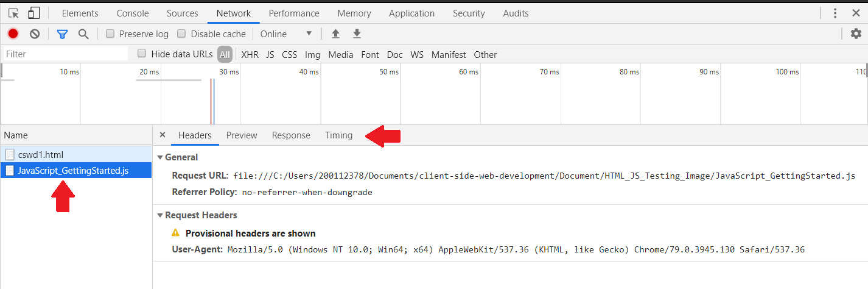Enable the Disable cache checkbox
This screenshot has width=868, height=289.
click(181, 34)
